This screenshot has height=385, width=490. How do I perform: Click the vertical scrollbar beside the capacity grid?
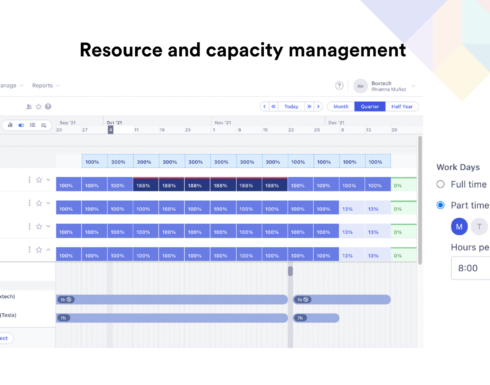click(420, 200)
